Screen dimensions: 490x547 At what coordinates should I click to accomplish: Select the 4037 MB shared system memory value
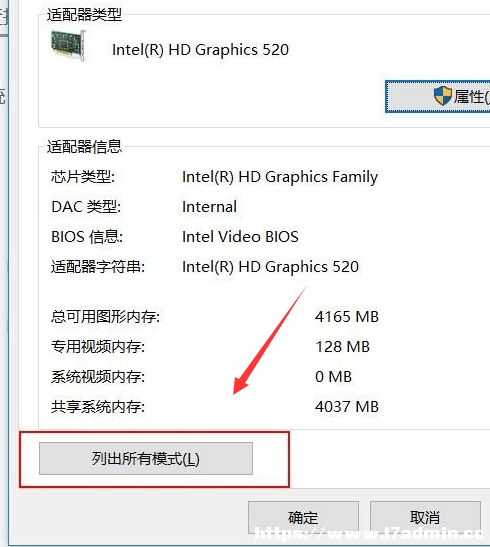(x=347, y=407)
